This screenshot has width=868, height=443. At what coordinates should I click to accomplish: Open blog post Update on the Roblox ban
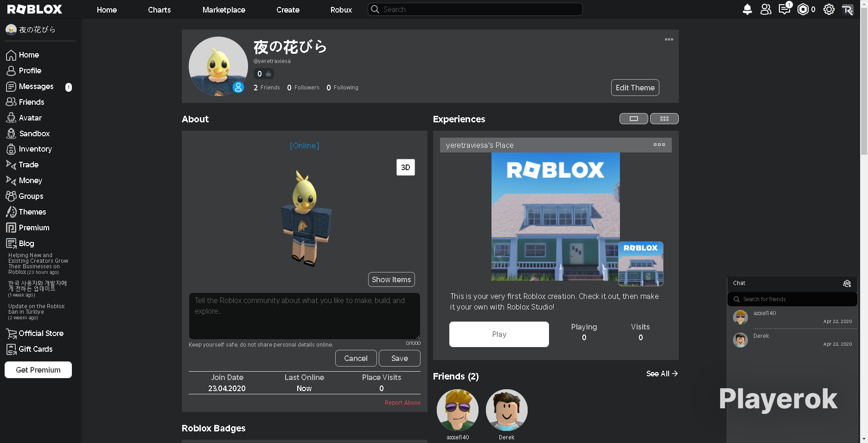tap(37, 312)
